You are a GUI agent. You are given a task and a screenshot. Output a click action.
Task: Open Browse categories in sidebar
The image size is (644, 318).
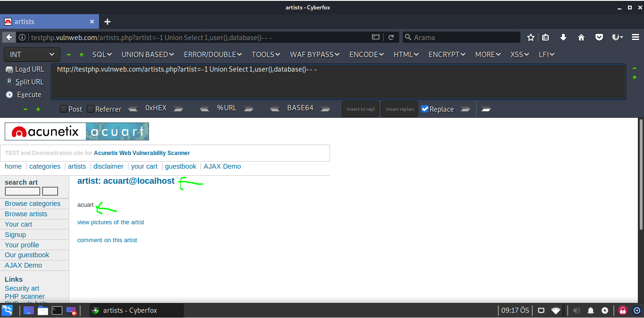33,204
